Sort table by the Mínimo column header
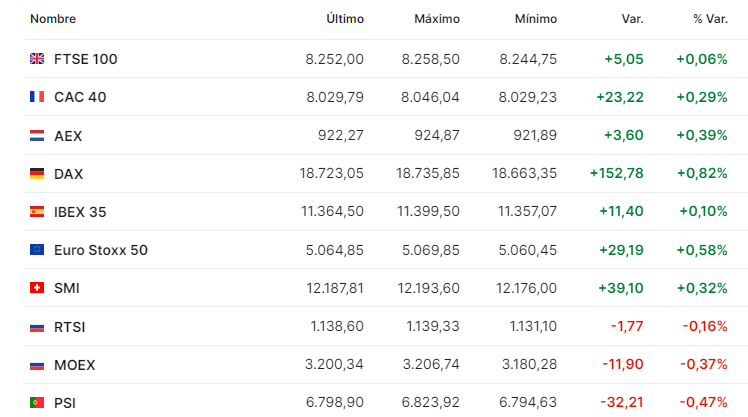This screenshot has width=748, height=417. 536,19
